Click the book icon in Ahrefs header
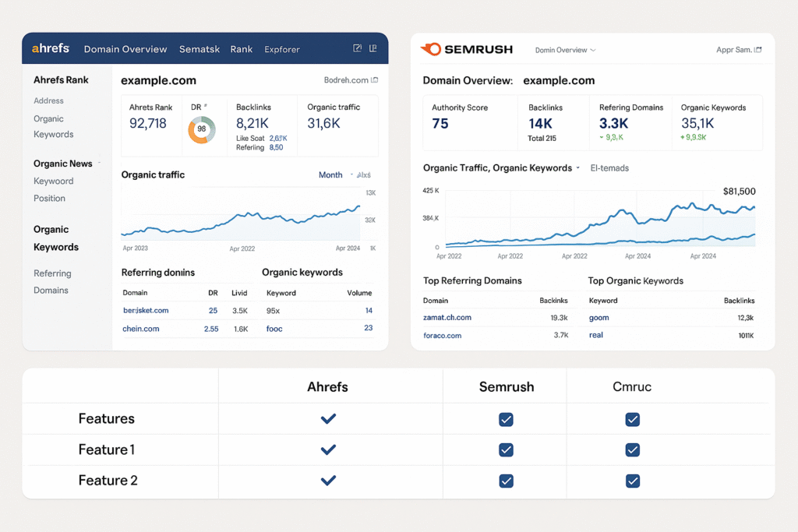Viewport: 798px width, 532px height. 373,48
